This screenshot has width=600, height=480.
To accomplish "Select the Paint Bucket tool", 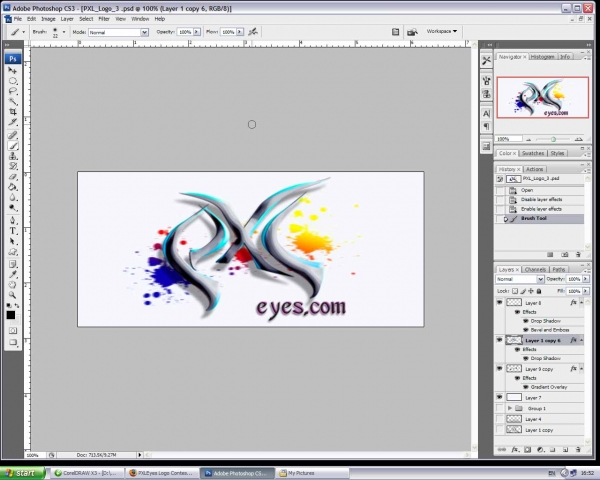I will tap(13, 187).
